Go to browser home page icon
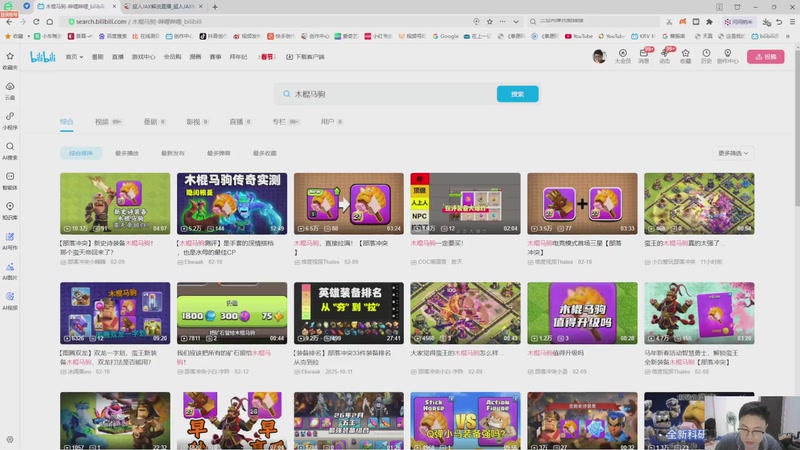The height and width of the screenshot is (450, 800). pyautogui.click(x=49, y=21)
